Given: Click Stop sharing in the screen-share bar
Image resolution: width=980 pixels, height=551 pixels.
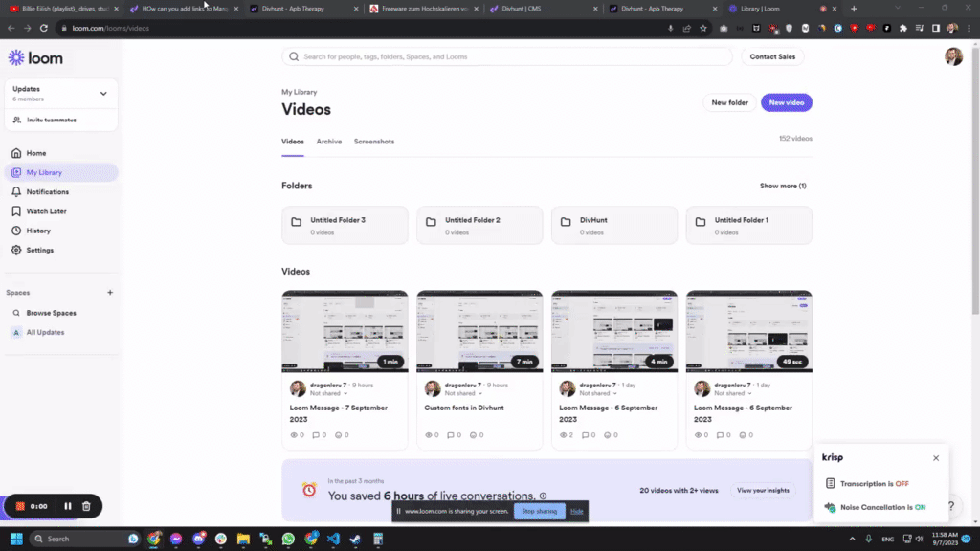Looking at the screenshot, I should tap(539, 511).
